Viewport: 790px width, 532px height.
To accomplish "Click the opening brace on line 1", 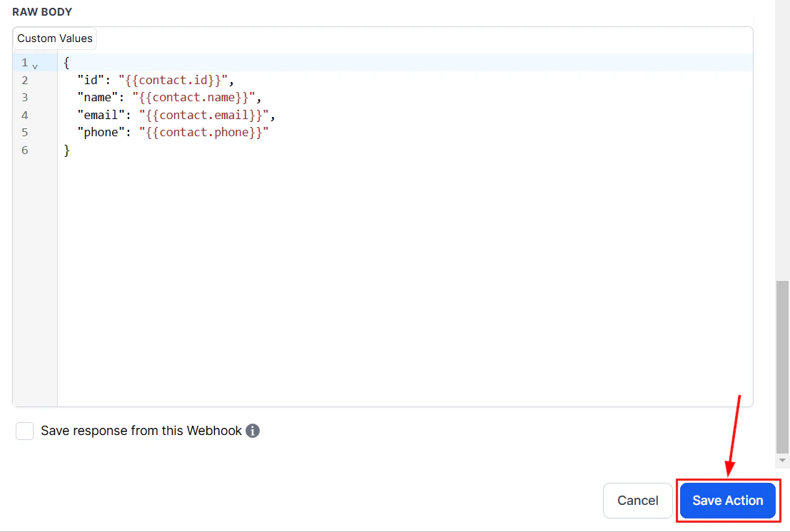I will [65, 63].
